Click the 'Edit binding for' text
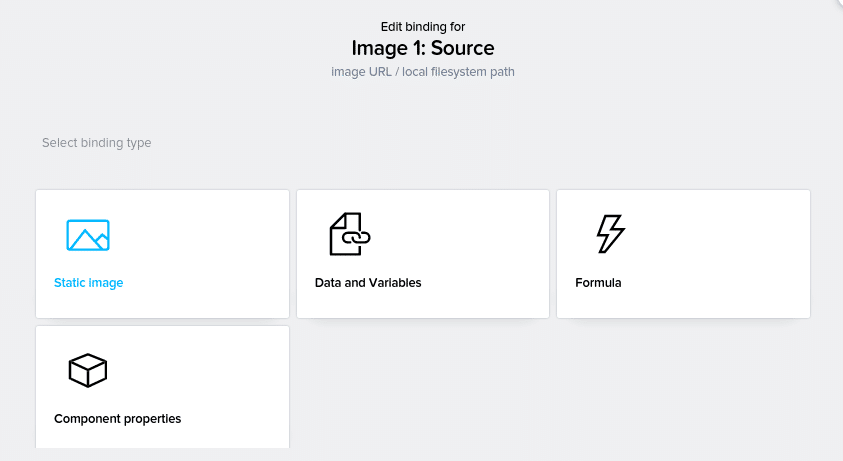 pos(423,26)
